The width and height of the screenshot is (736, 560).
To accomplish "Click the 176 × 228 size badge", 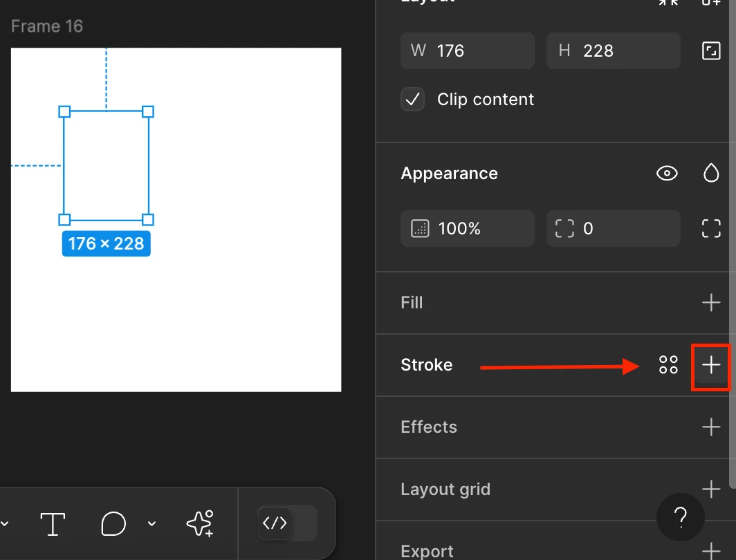I will coord(106,243).
